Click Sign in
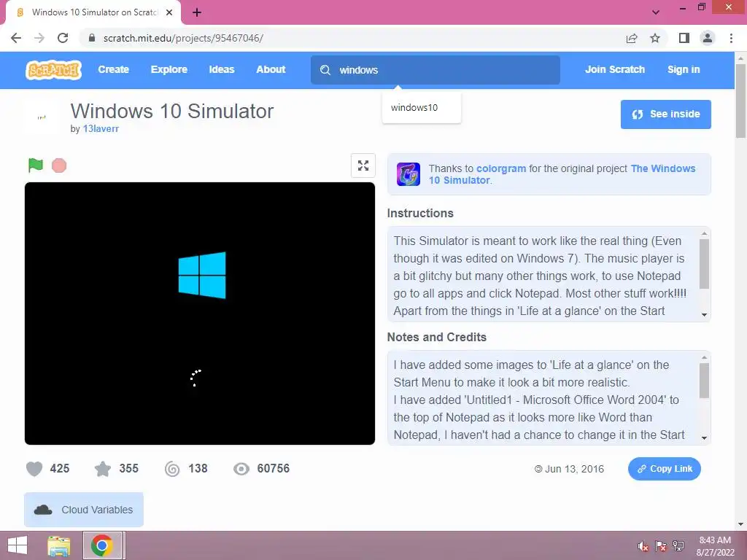 [684, 69]
